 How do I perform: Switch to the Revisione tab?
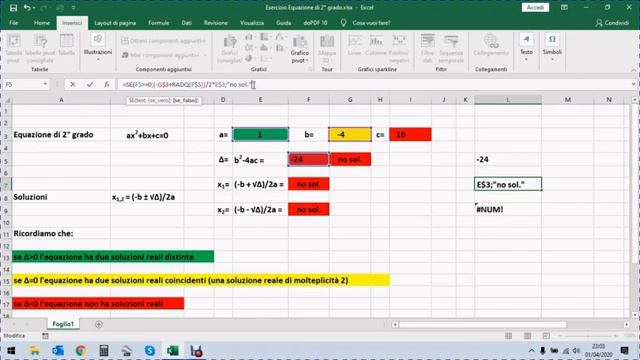click(216, 23)
